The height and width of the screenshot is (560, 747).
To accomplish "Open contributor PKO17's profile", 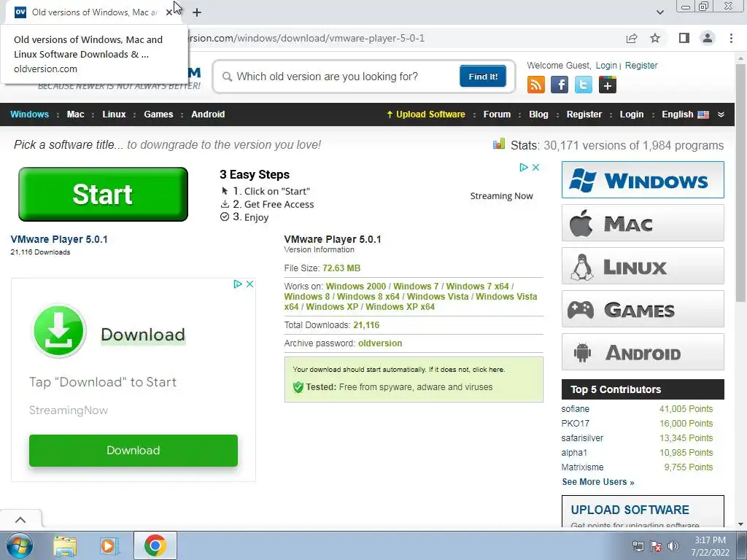I will [575, 424].
